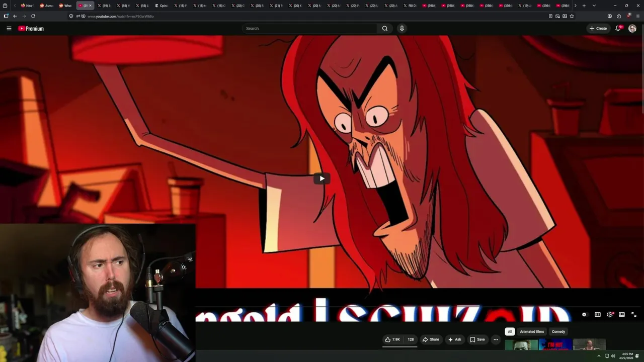The image size is (644, 362).
Task: Expand list all tabs dropdown
Action: (x=594, y=6)
